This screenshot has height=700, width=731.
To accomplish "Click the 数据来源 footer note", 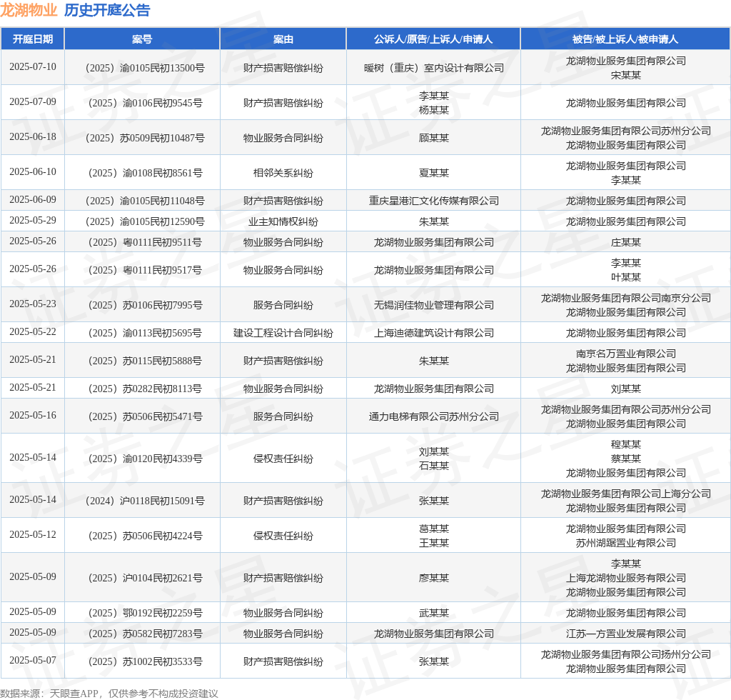I will tap(109, 694).
